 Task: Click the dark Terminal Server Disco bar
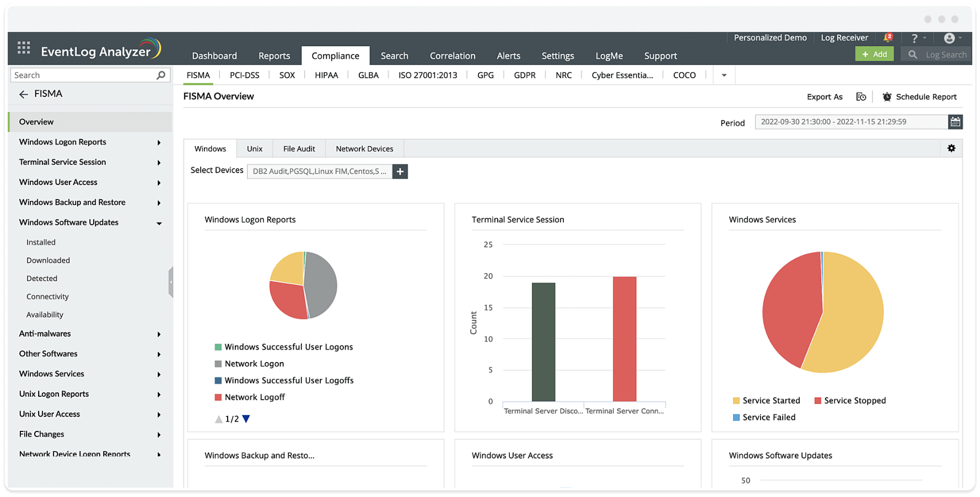coord(543,342)
